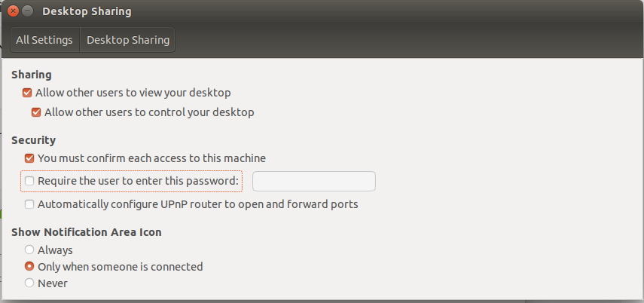Image resolution: width=644 pixels, height=303 pixels.
Task: Click the Show Notification Area Icon heading
Action: coord(87,232)
